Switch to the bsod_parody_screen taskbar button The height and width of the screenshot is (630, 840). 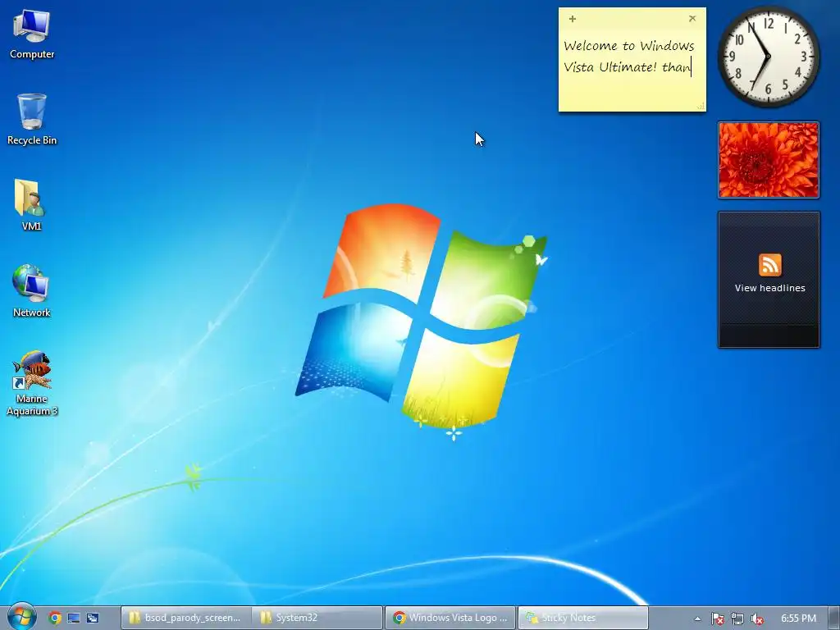(x=185, y=618)
